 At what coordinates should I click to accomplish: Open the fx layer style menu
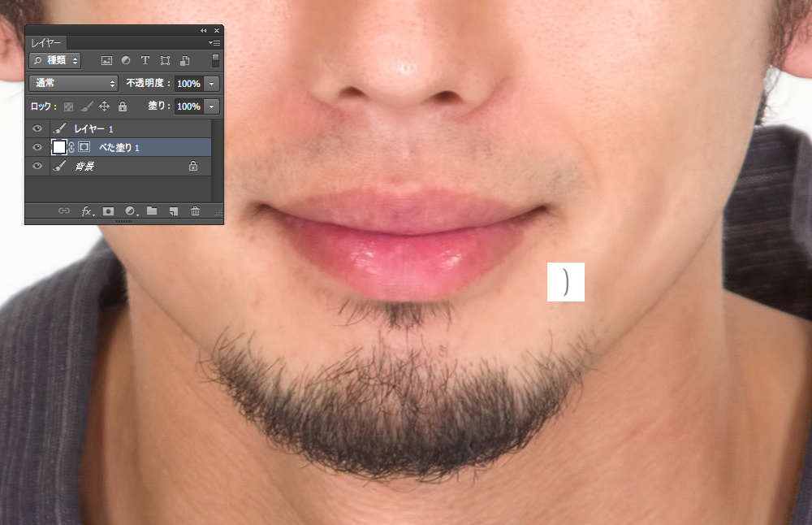(x=88, y=211)
